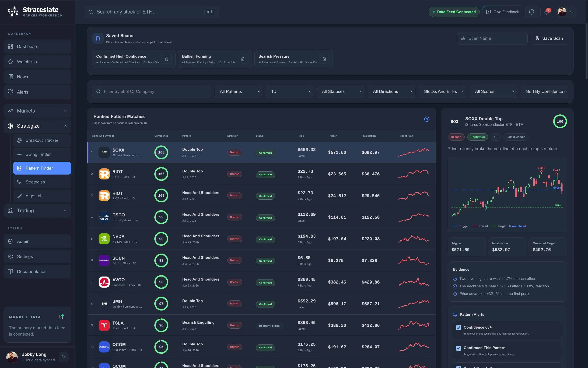This screenshot has width=588, height=368.
Task: Open the All Statuses dropdown
Action: pos(340,91)
